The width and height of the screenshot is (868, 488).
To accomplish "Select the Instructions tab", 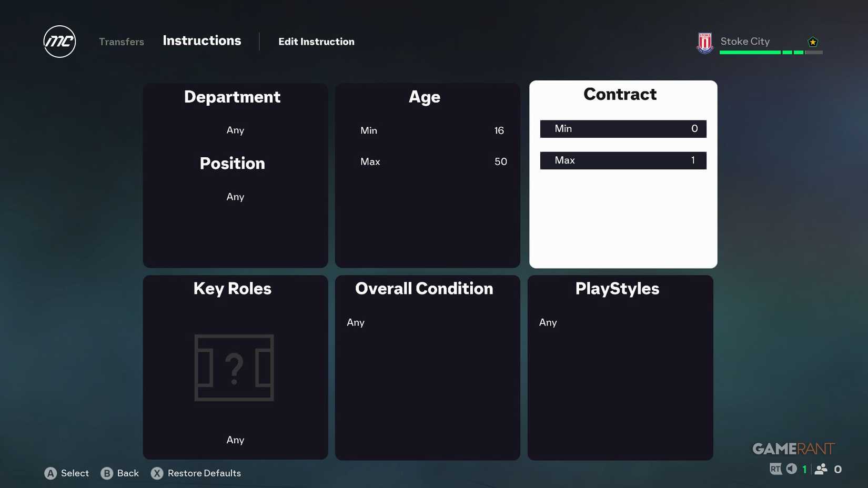I will 201,40.
